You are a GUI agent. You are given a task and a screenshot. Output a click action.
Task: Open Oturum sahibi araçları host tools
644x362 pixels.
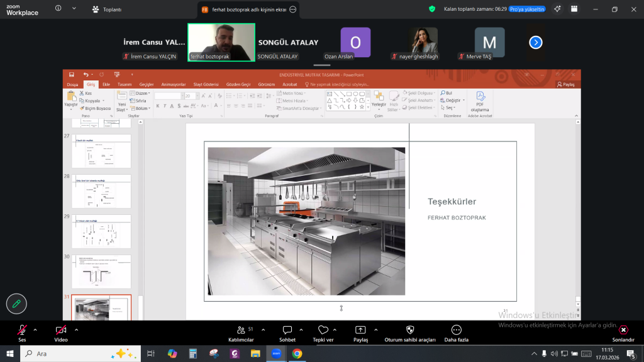[x=410, y=330]
